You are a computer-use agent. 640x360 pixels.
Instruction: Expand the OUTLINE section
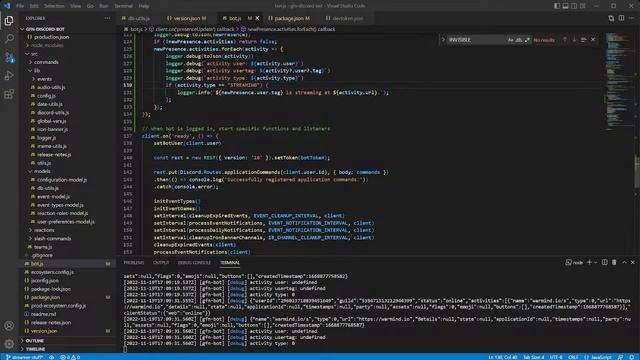[35, 340]
